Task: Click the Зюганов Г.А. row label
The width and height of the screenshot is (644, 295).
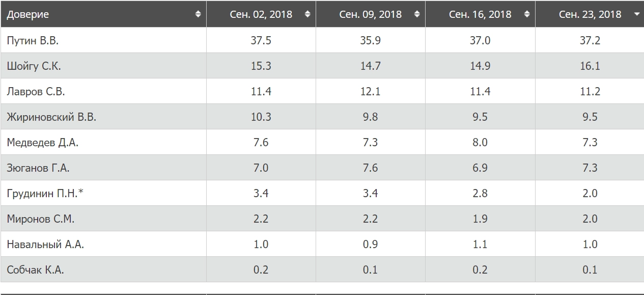Action: (38, 168)
